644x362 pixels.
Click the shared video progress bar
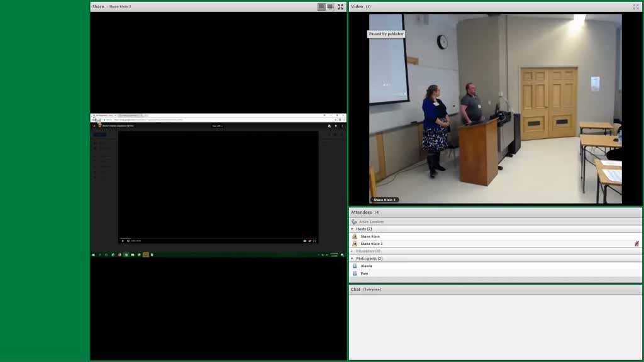(x=218, y=238)
